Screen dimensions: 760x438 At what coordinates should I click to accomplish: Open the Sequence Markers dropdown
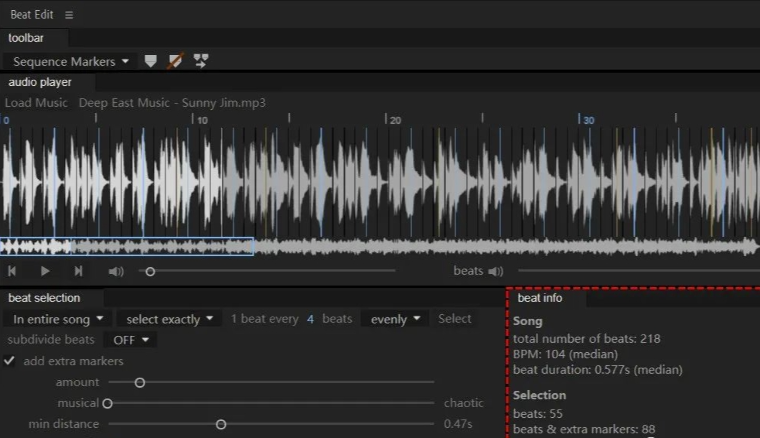[71, 61]
